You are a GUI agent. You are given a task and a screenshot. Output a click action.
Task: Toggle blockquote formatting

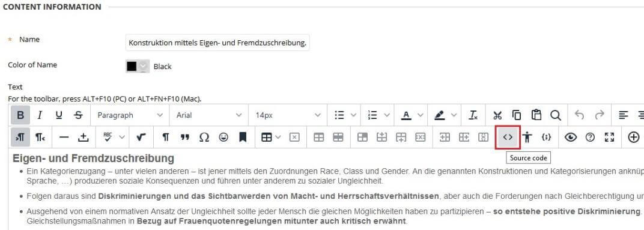coord(185,138)
